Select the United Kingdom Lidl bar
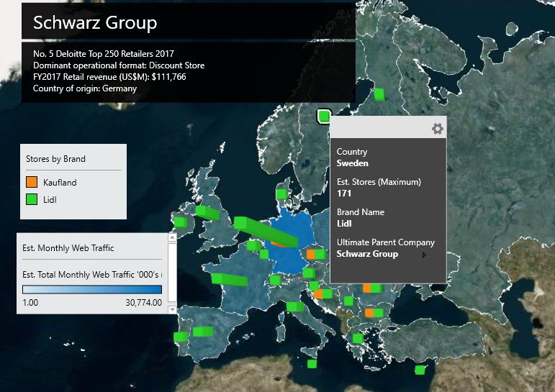Screen dimensions: 555x392 pos(208,213)
